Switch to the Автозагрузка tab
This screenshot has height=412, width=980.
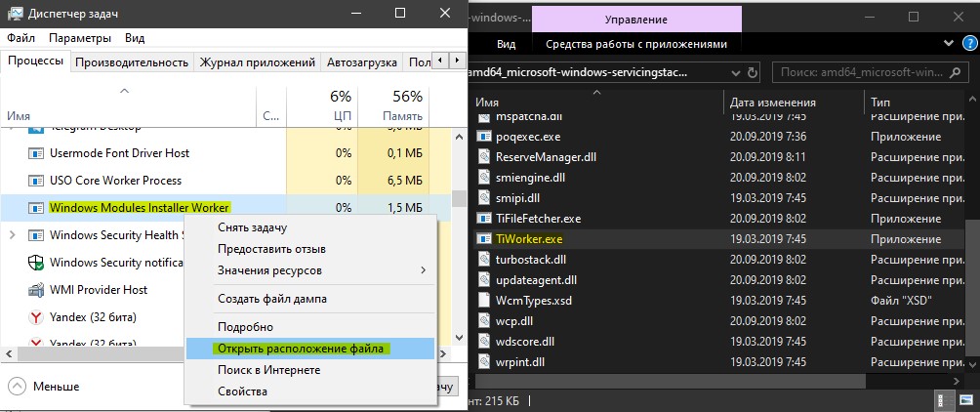[x=362, y=62]
